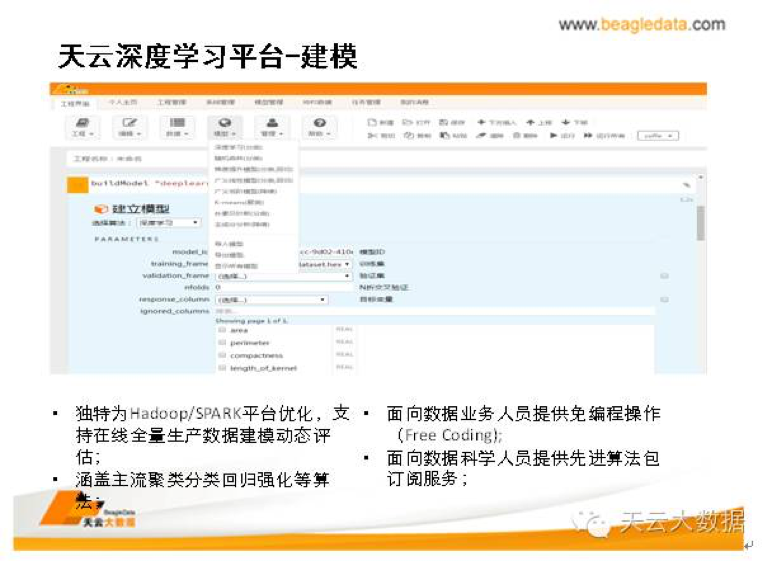Click the platform logo in the orange header

[x=72, y=89]
